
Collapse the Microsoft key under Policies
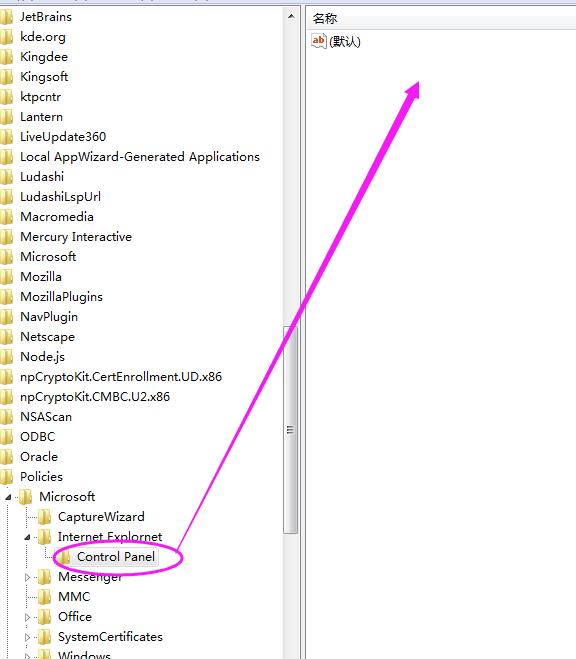(8, 497)
